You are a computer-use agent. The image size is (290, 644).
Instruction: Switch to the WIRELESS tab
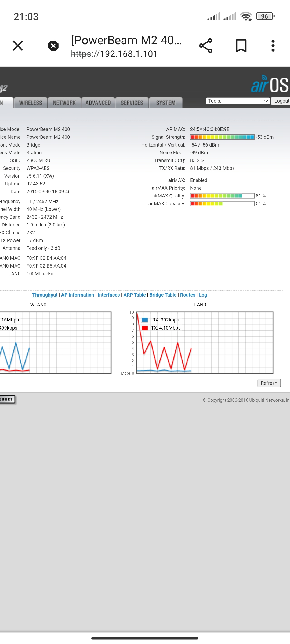coord(31,103)
